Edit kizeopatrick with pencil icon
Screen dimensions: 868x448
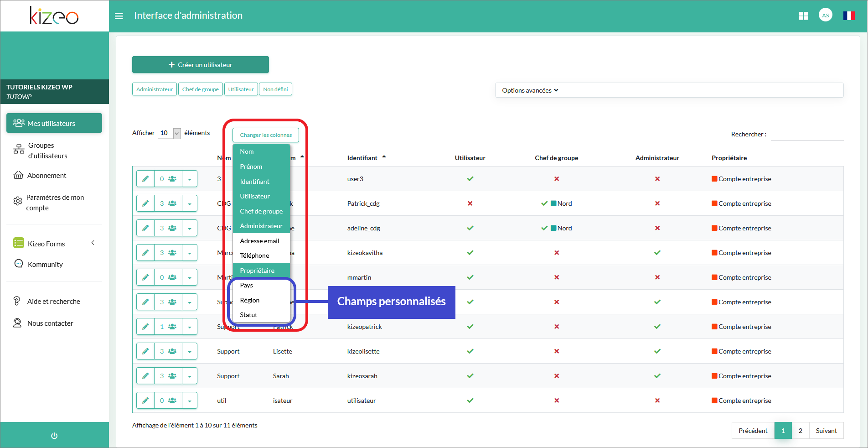pos(145,327)
